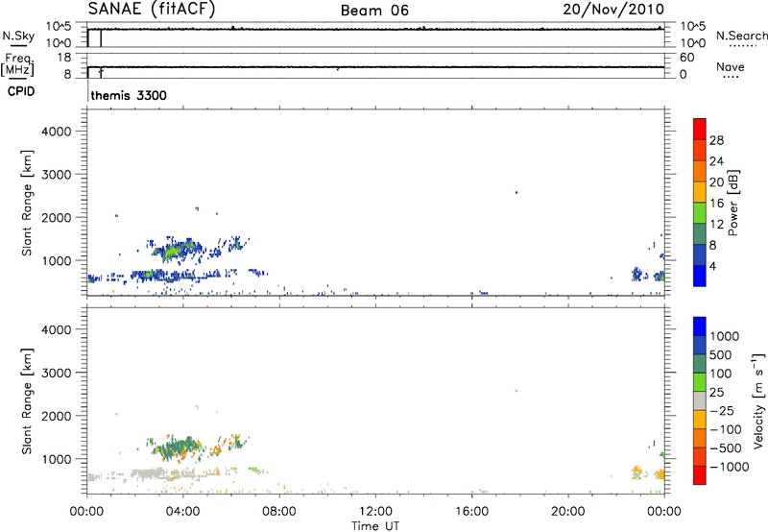Screen dimensions: 768x532
Task: Pick the gray −25 to 25 velocity segment
Action: 700,400
